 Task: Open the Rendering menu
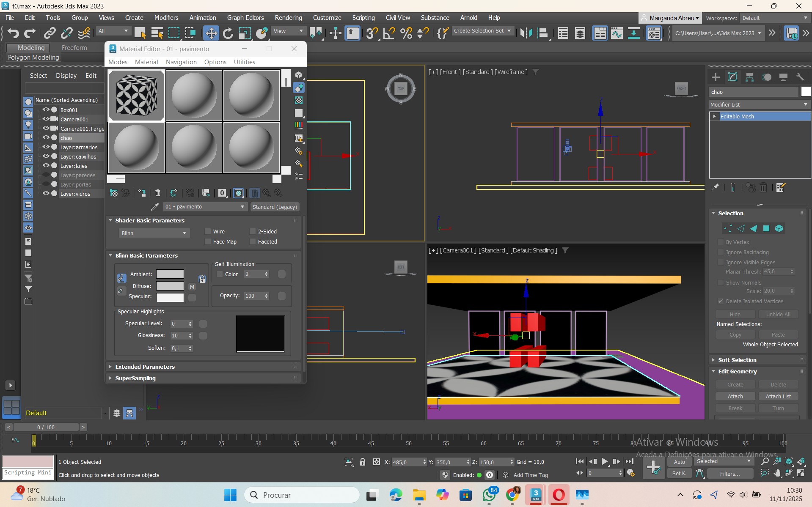tap(288, 18)
